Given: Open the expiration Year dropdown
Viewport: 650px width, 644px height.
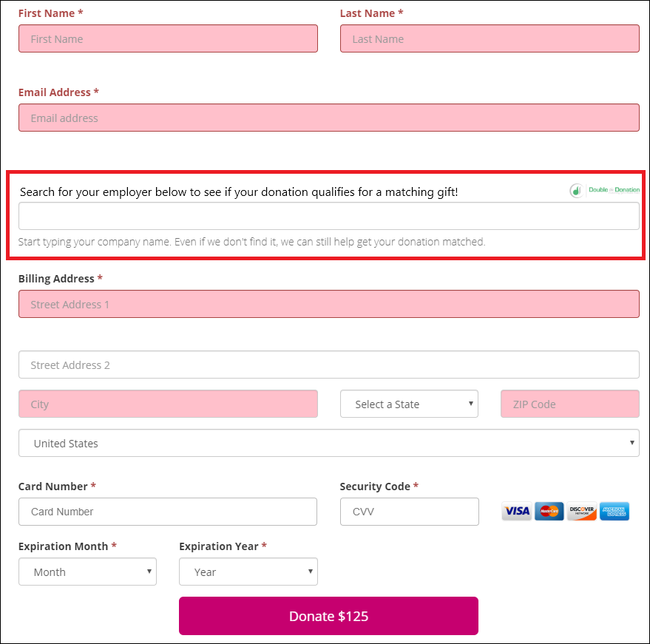Looking at the screenshot, I should 248,572.
